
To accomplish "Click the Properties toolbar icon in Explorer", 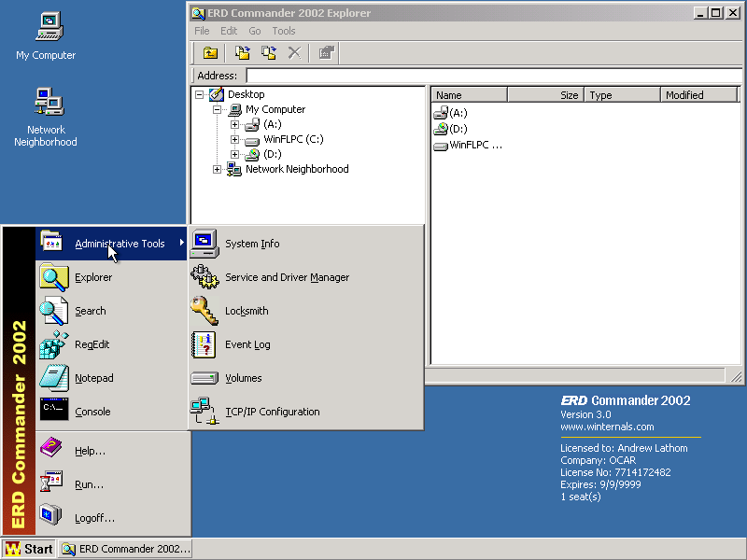I will (326, 53).
